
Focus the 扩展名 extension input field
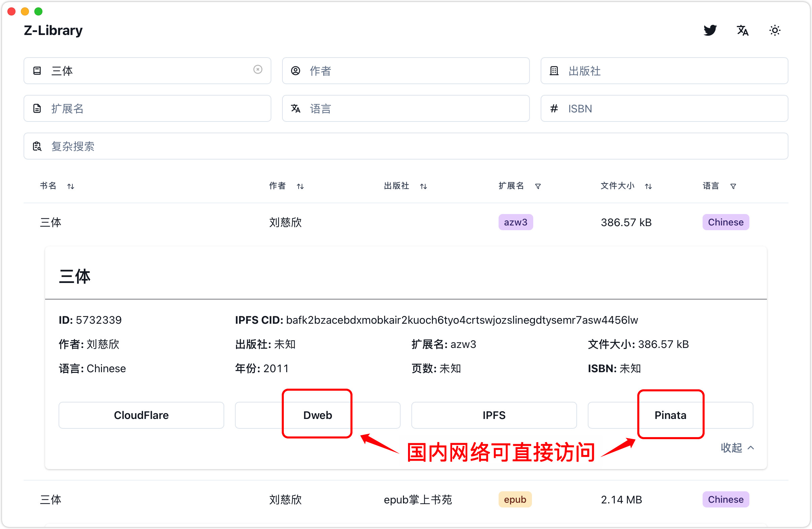[x=147, y=108]
